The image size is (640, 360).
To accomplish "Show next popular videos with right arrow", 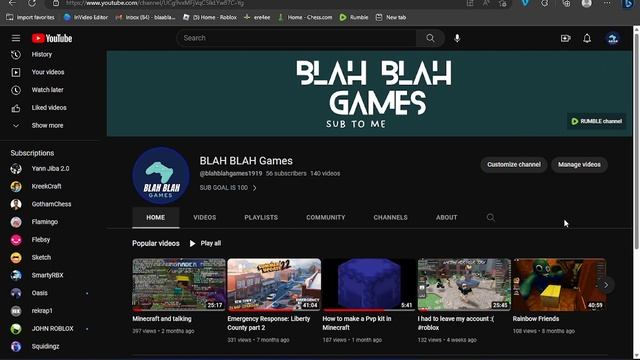I will click(x=606, y=285).
